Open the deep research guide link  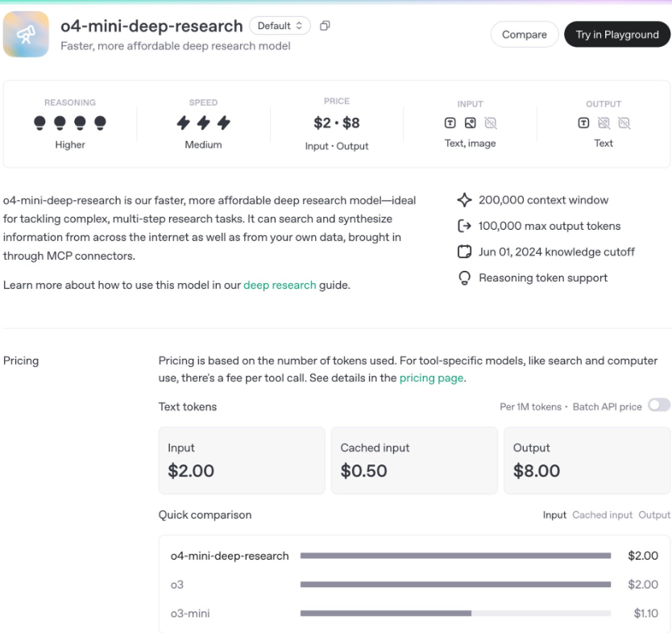click(280, 285)
